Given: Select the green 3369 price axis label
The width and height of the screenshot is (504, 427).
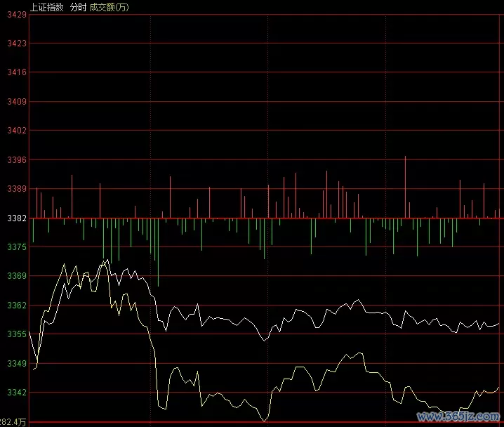Looking at the screenshot, I should (13, 276).
